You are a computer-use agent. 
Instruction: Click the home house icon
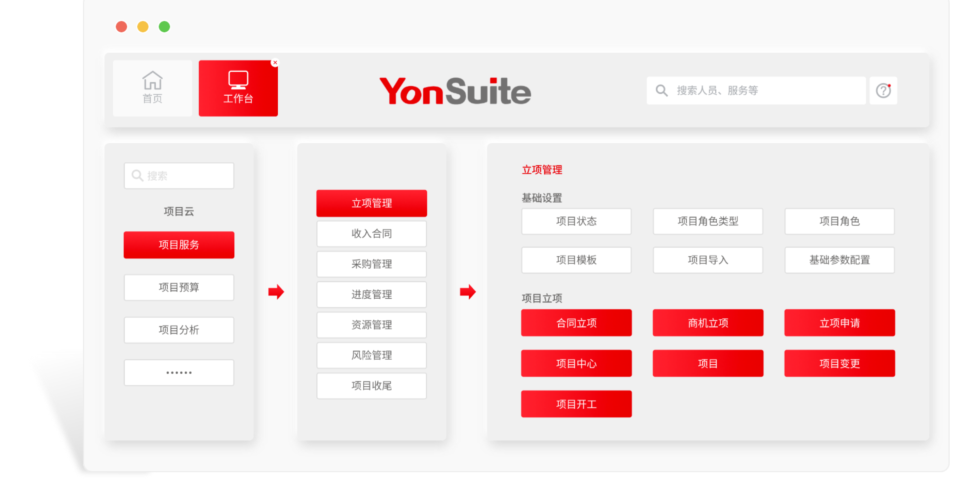pyautogui.click(x=152, y=80)
